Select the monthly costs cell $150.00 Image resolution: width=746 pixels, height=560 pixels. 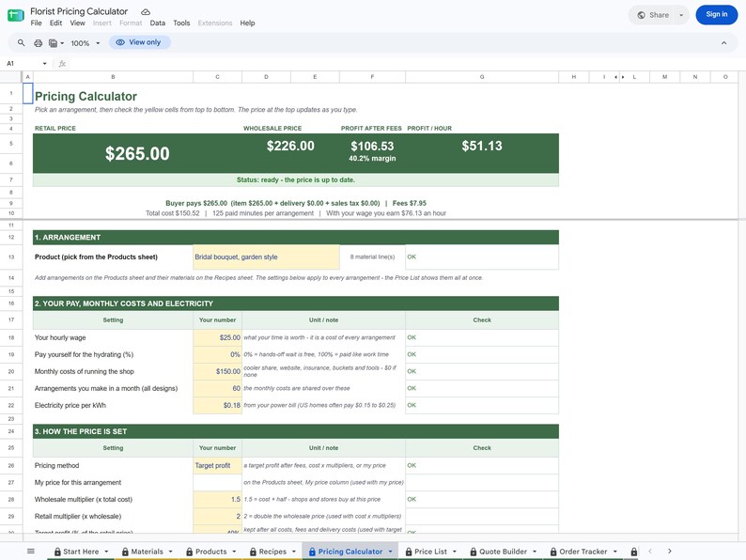tap(217, 371)
